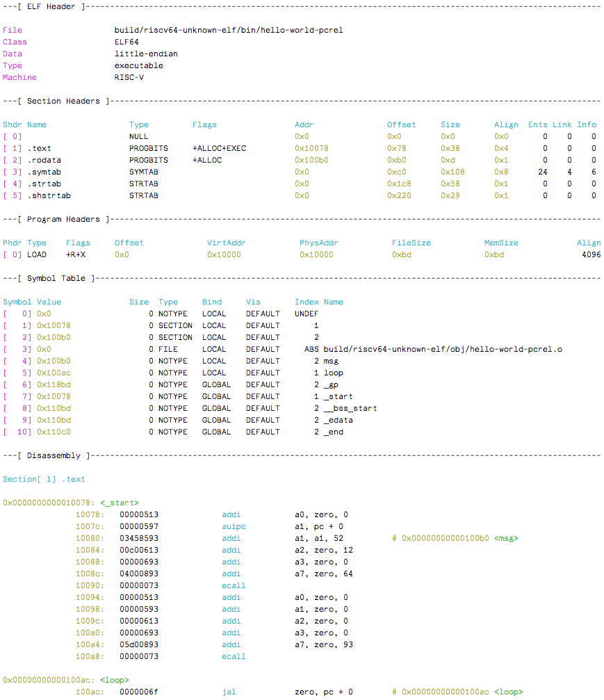This screenshot has height=700, width=604.
Task: Click the .symtab Ents value 24
Action: 543,172
